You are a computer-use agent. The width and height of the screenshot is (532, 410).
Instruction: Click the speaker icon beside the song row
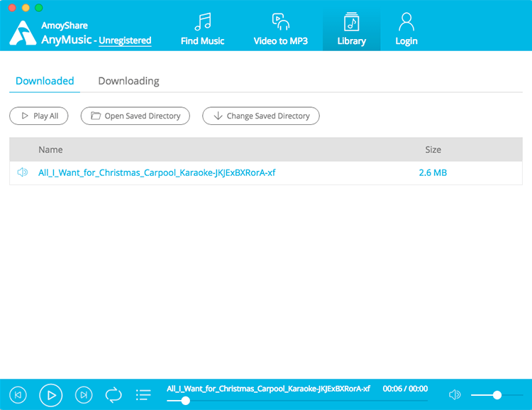23,172
